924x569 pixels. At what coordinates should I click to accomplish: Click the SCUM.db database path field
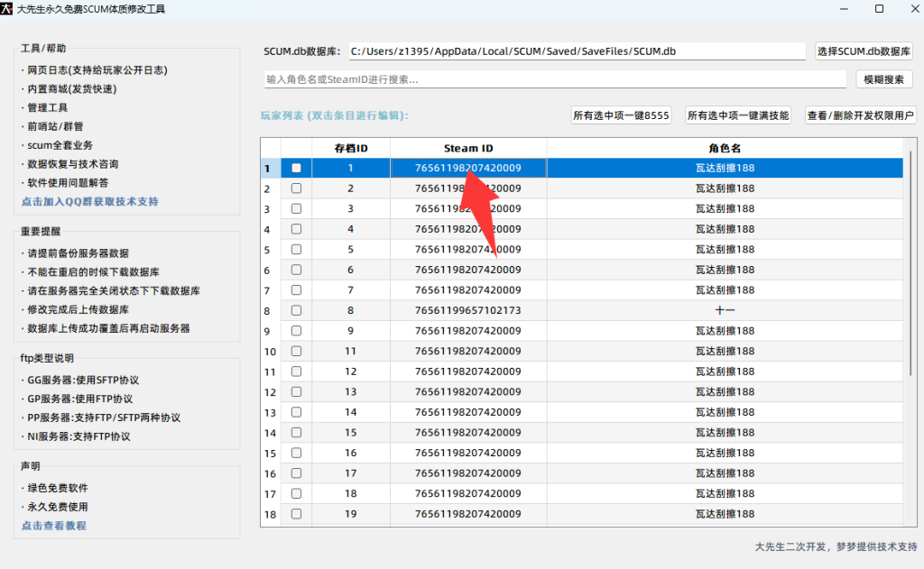577,51
